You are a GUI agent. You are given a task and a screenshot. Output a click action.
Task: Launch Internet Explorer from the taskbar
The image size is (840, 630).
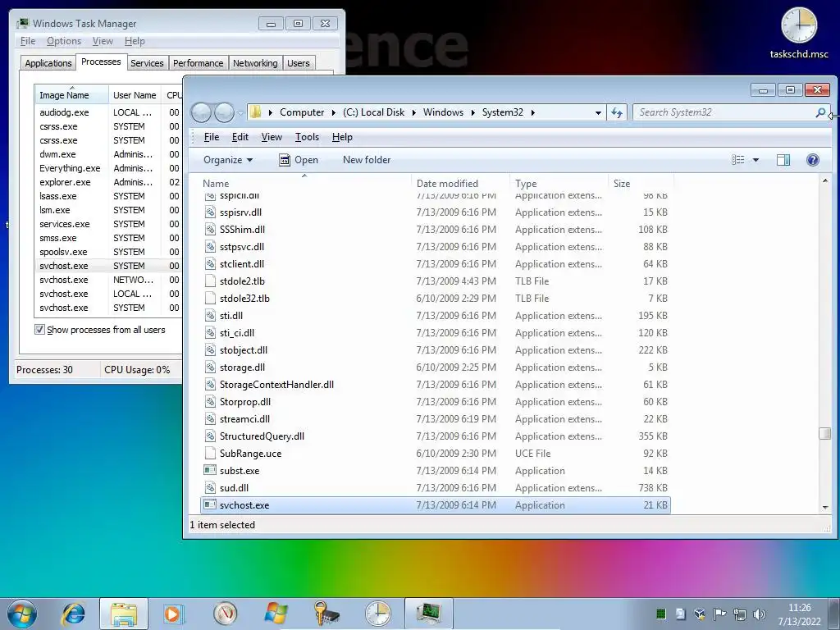tap(73, 614)
